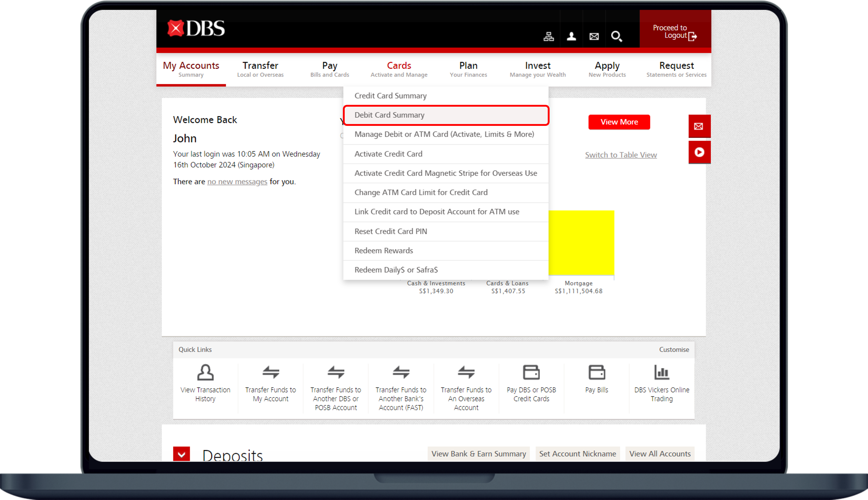Click Cards & Loans S$1,407.55 label

point(508,287)
